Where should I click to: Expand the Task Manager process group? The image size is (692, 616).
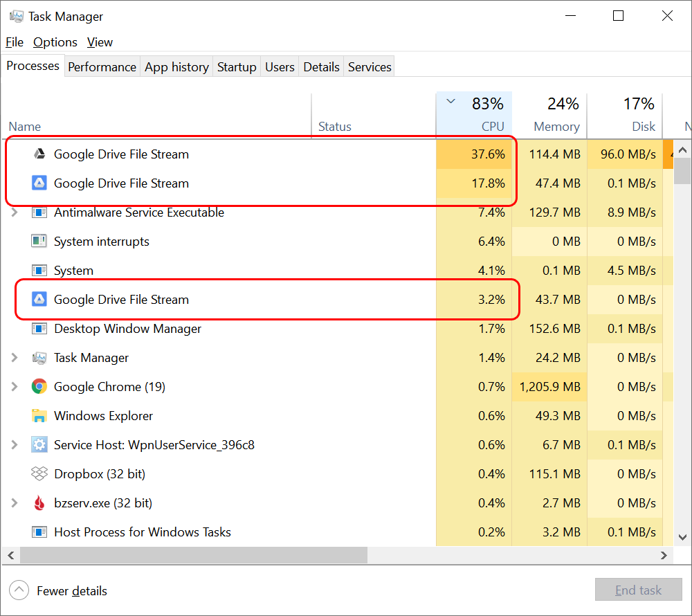(x=15, y=357)
